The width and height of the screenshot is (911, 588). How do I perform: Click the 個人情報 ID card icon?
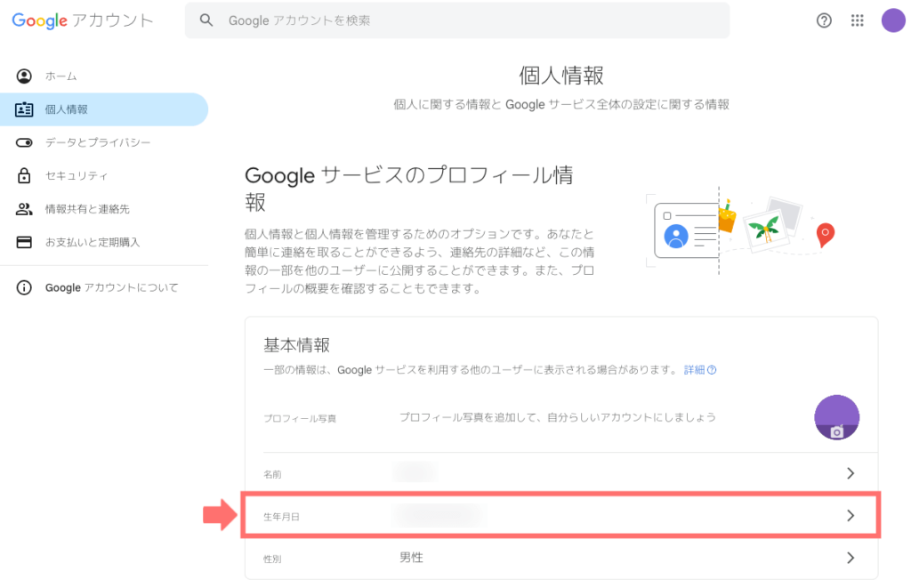pyautogui.click(x=24, y=109)
